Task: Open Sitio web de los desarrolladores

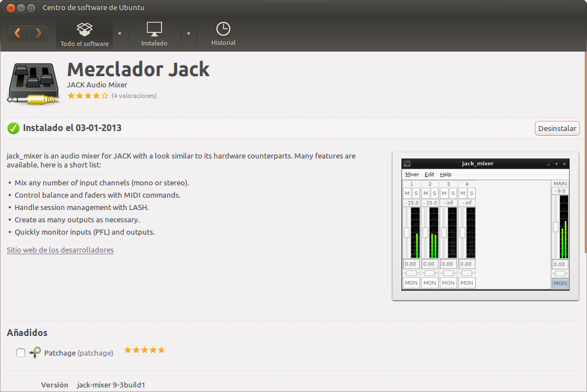Action: point(60,250)
